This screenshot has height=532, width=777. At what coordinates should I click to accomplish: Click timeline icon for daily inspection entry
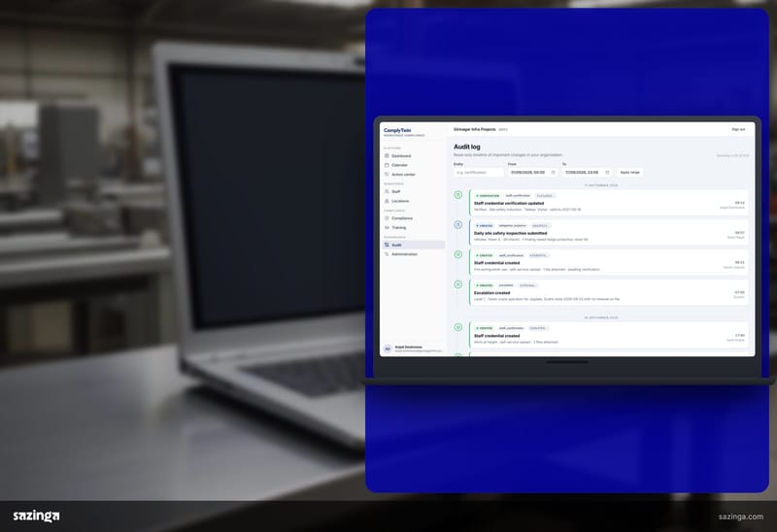click(458, 224)
